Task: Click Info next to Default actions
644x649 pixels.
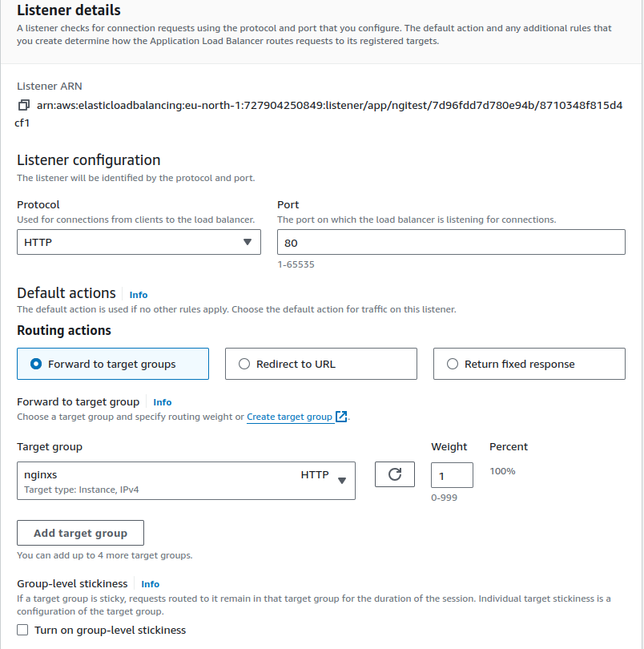Action: pos(138,294)
